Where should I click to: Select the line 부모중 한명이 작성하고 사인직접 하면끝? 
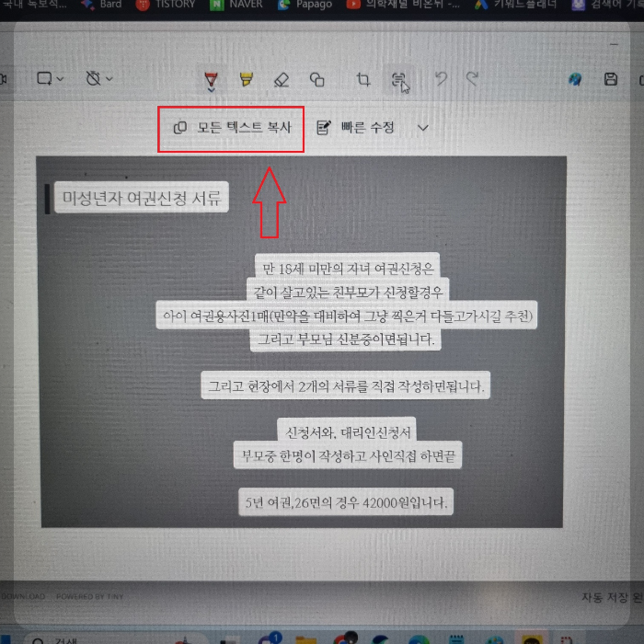click(348, 456)
